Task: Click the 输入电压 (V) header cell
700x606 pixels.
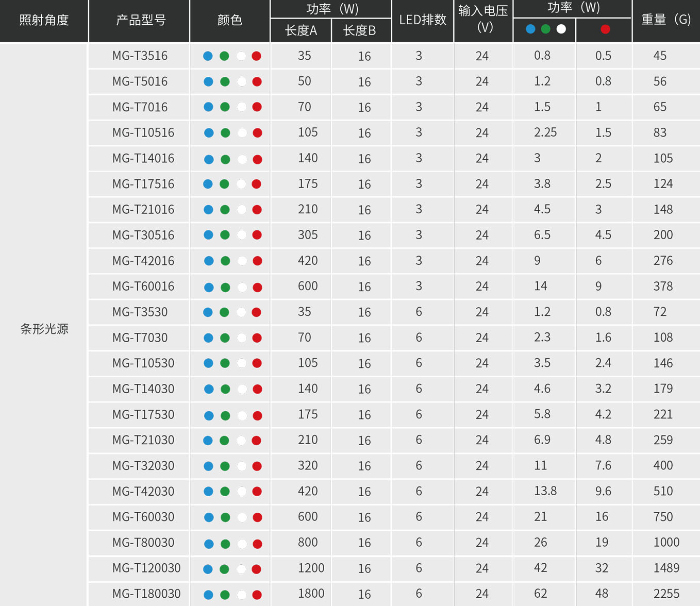Action: (x=483, y=19)
